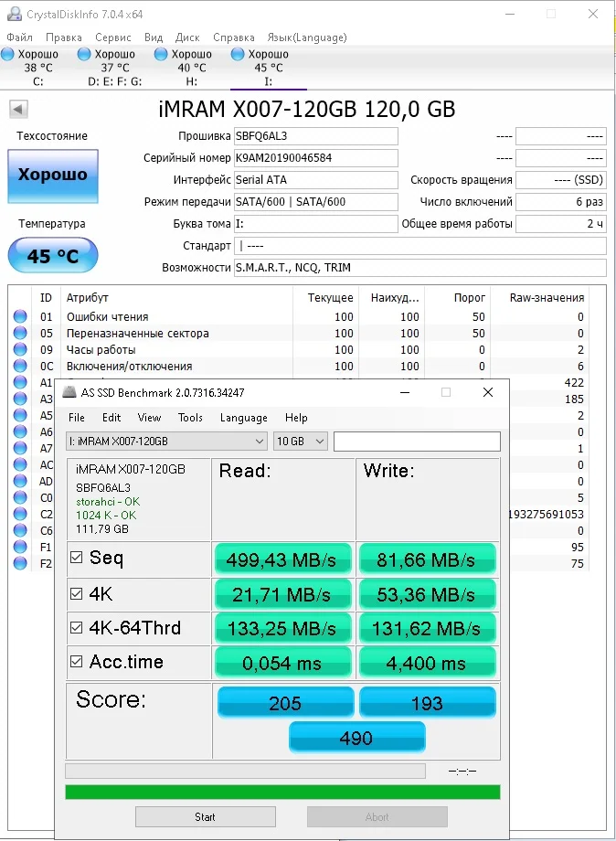
Task: Click the serial number K9AM20190046584 field
Action: pos(316,158)
